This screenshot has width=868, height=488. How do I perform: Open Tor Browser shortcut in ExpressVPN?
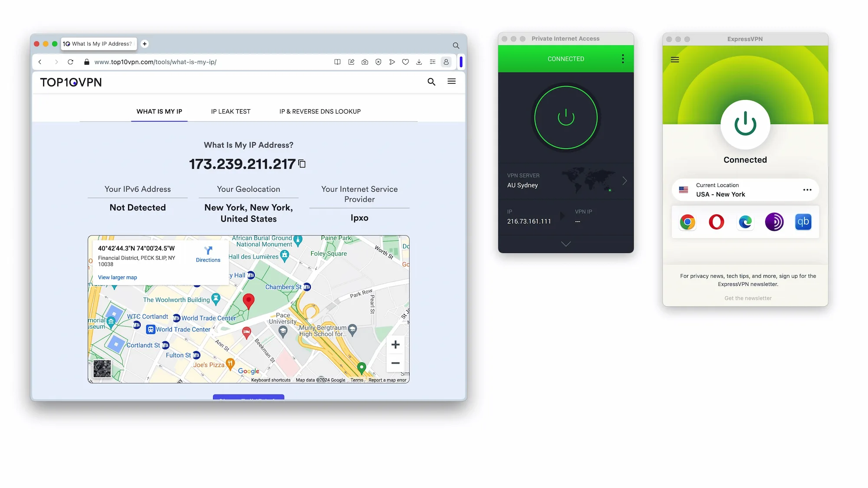pos(774,222)
